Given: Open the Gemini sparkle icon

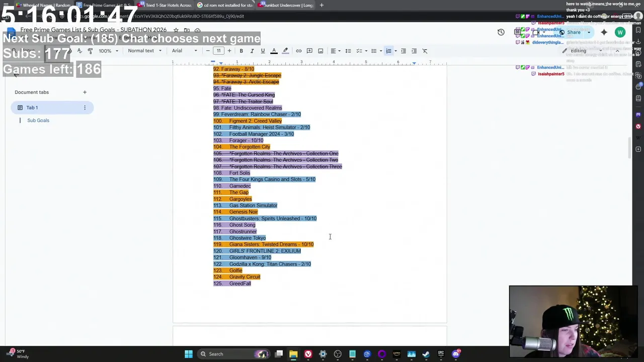Looking at the screenshot, I should click(604, 32).
